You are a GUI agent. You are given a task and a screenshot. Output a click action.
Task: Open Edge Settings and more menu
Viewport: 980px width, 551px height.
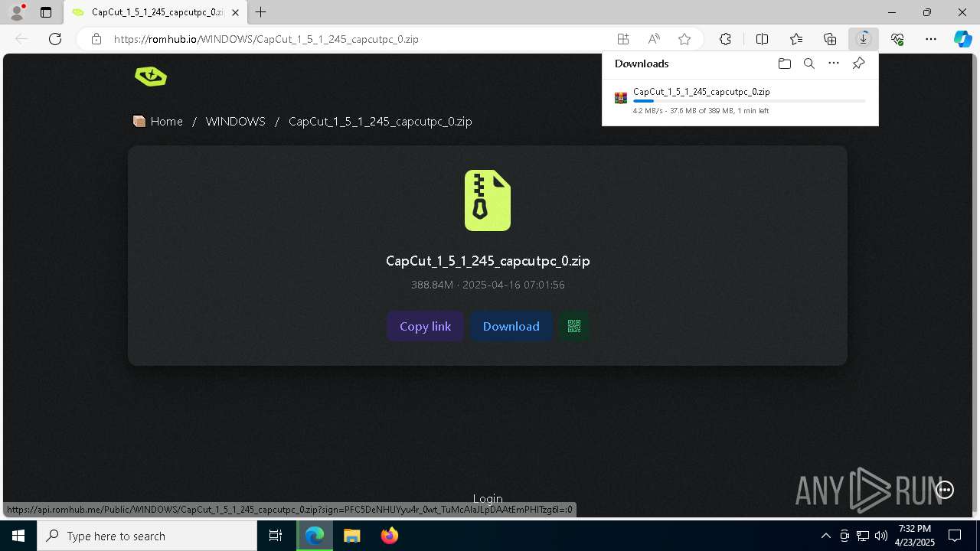(931, 39)
